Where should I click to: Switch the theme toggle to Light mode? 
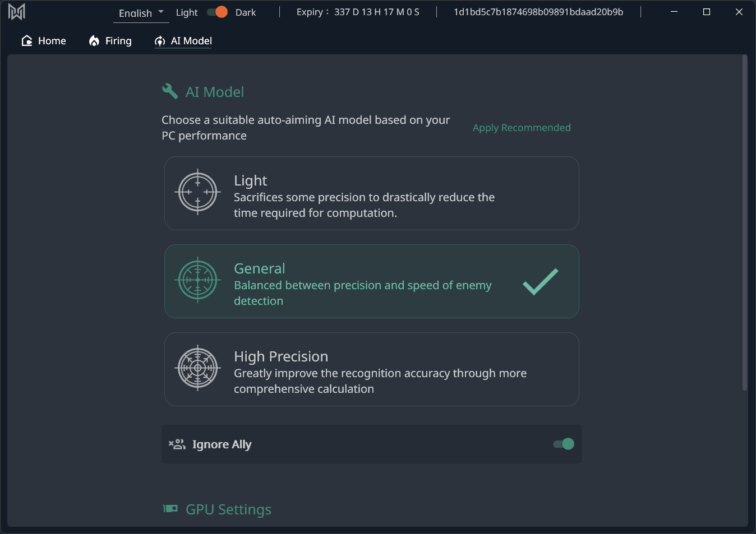pos(210,11)
